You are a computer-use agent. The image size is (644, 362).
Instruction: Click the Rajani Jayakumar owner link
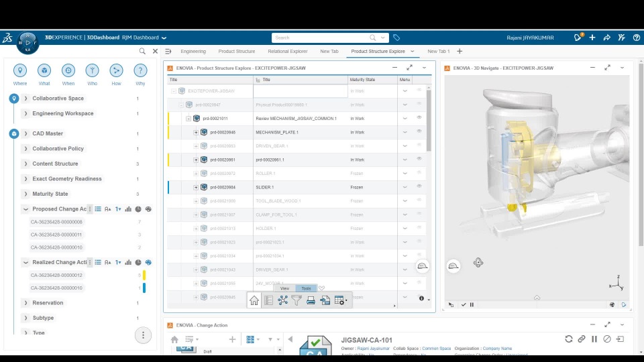(x=373, y=349)
